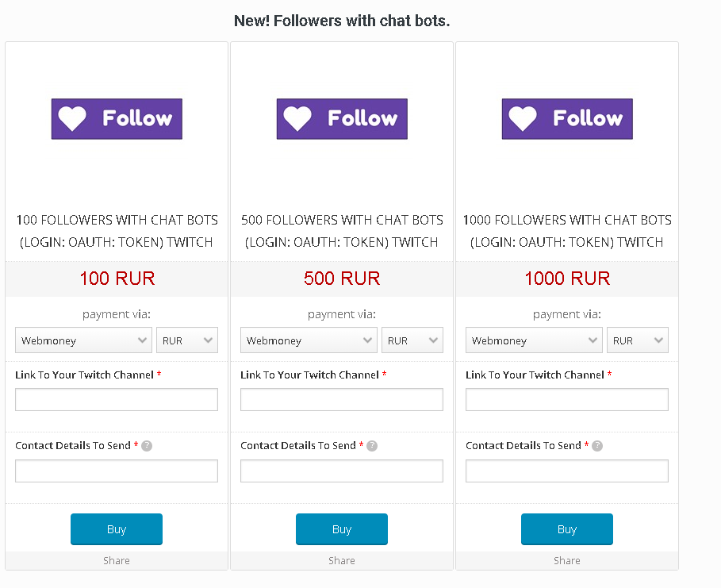721x588 pixels.
Task: Open the 500 Followers With Chat Bots product title
Action: [342, 230]
